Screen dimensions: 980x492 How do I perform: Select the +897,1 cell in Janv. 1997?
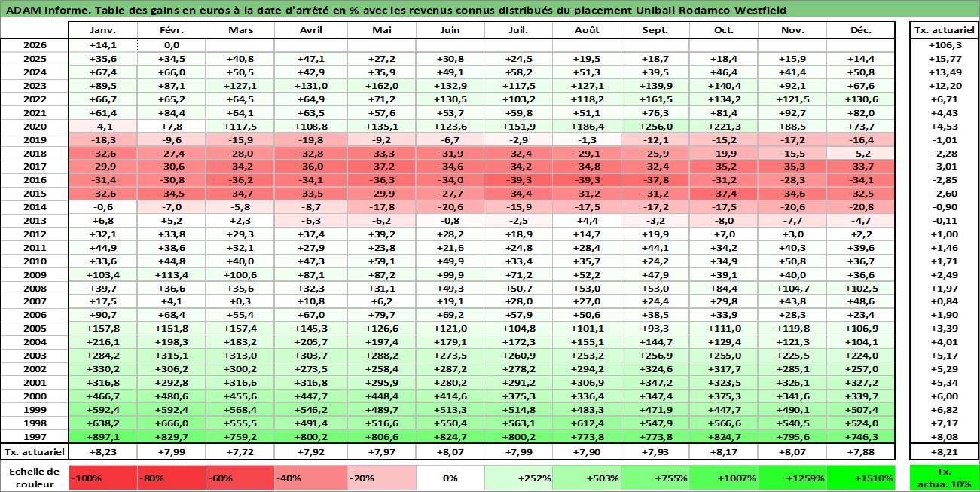click(x=102, y=435)
